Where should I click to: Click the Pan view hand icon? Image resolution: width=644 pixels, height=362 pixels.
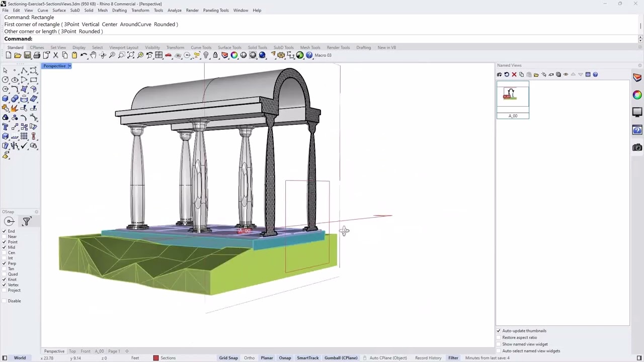click(x=93, y=55)
